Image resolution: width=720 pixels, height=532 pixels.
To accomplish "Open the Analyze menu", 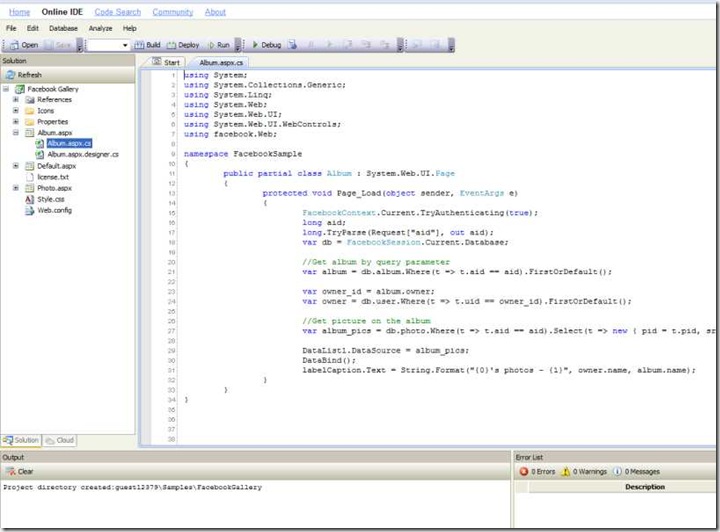I will (101, 28).
